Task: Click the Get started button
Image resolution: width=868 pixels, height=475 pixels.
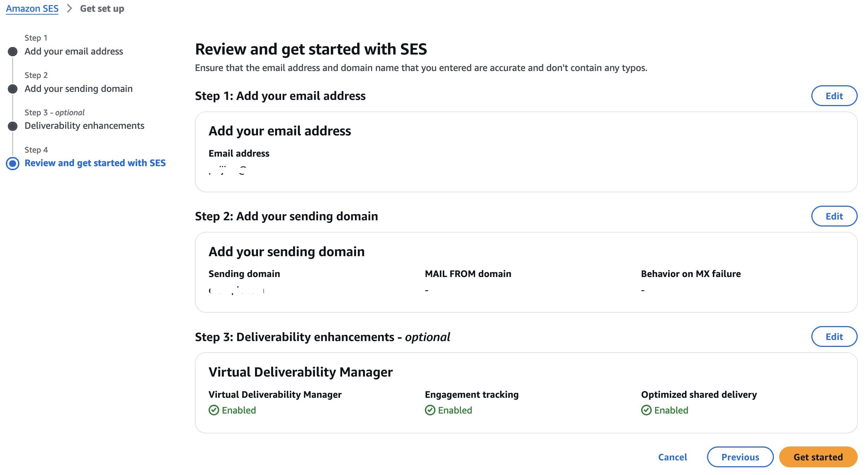Action: click(818, 457)
